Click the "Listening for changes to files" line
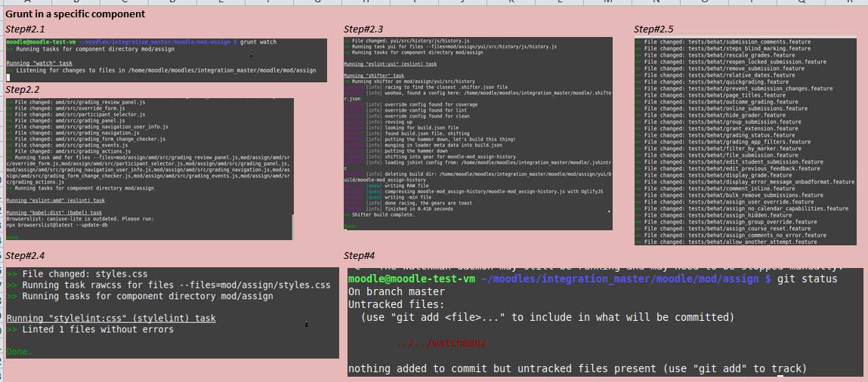The height and width of the screenshot is (382, 868). point(161,71)
